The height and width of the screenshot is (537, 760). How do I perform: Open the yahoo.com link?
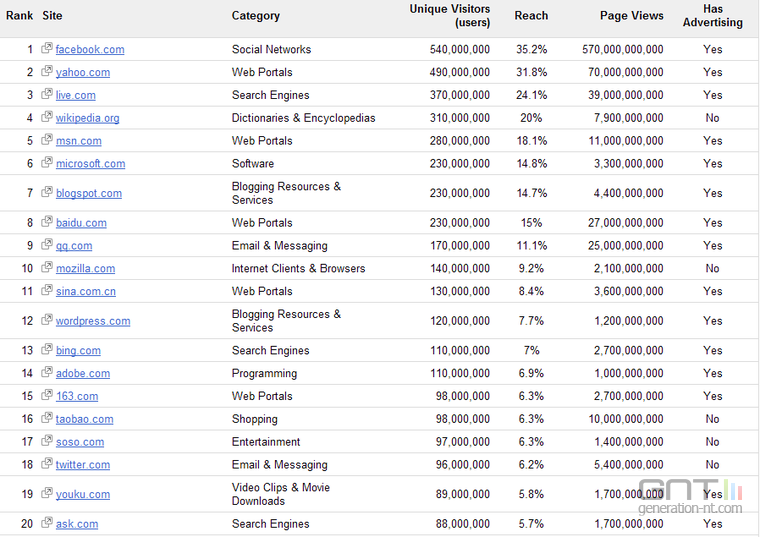pos(83,72)
